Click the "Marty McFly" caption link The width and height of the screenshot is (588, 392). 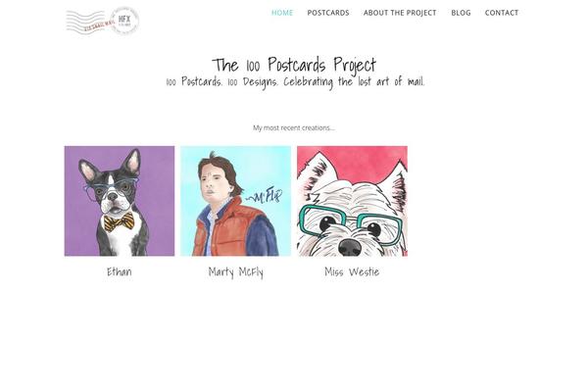click(235, 272)
